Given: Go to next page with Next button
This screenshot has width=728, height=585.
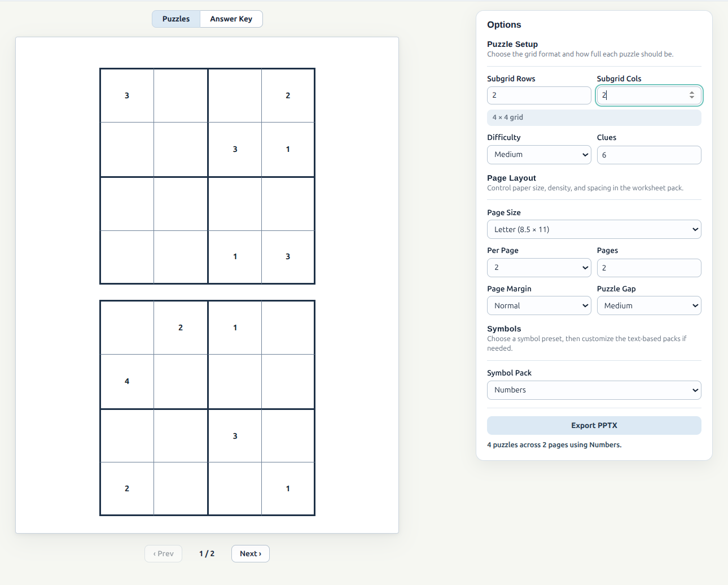Looking at the screenshot, I should point(250,553).
